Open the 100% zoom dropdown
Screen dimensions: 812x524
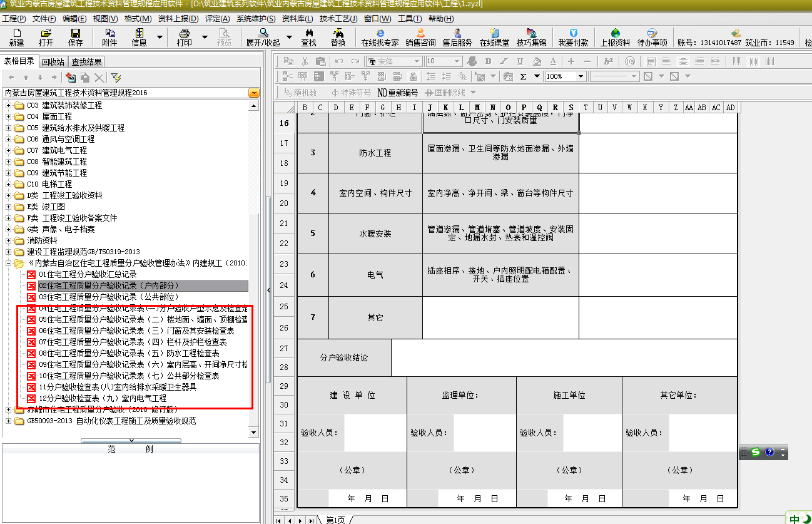(581, 76)
